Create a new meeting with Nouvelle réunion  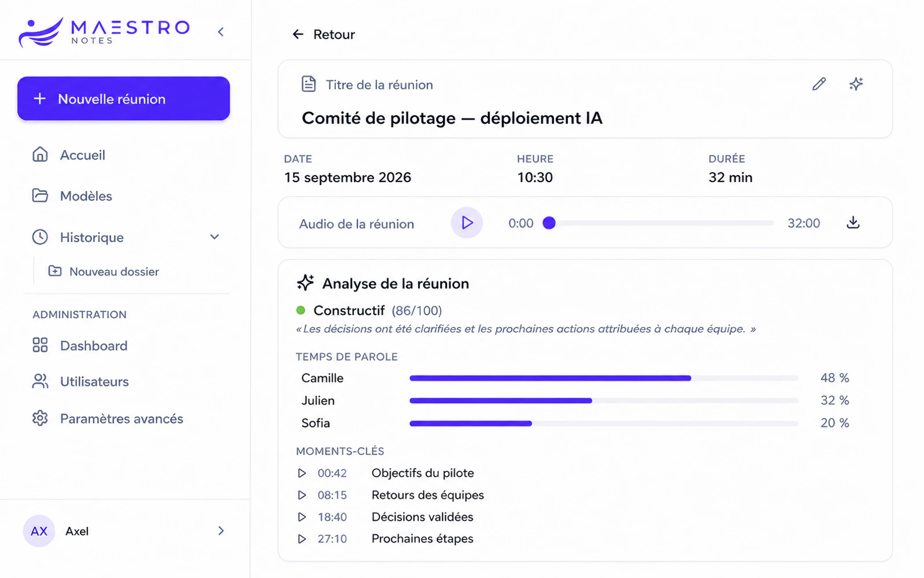click(x=124, y=99)
